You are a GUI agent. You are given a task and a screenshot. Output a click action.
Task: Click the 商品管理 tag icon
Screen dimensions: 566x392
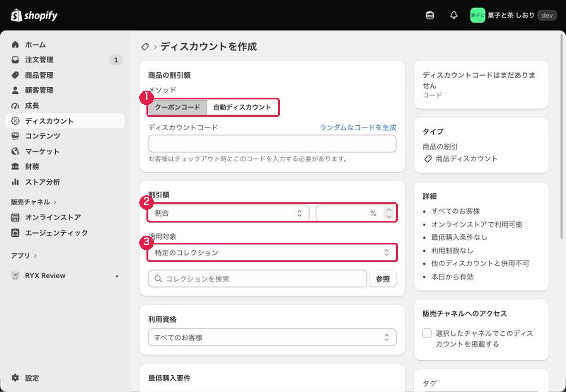15,75
